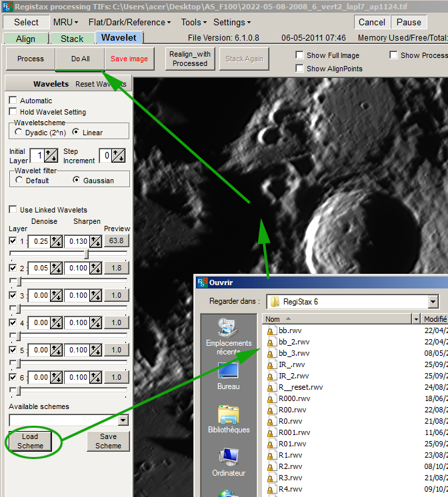Click the Pause button
The image size is (448, 497).
409,22
